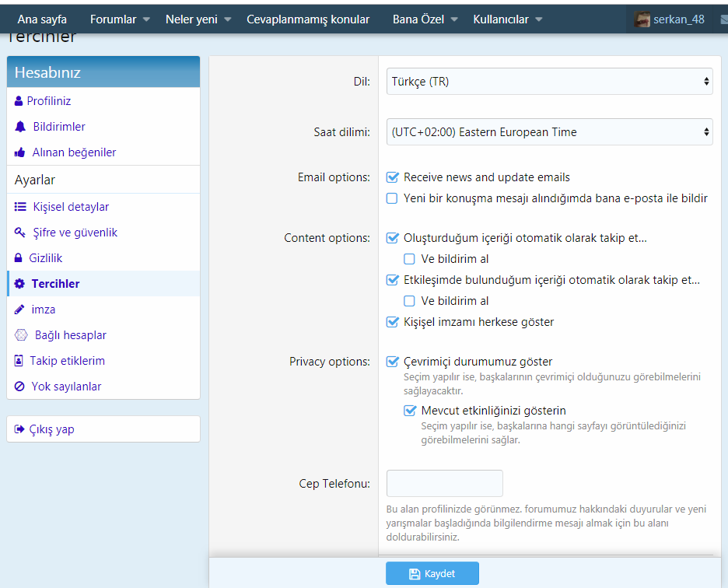Click the bell icon next to Bildirimler
This screenshot has width=728, height=588.
point(20,126)
